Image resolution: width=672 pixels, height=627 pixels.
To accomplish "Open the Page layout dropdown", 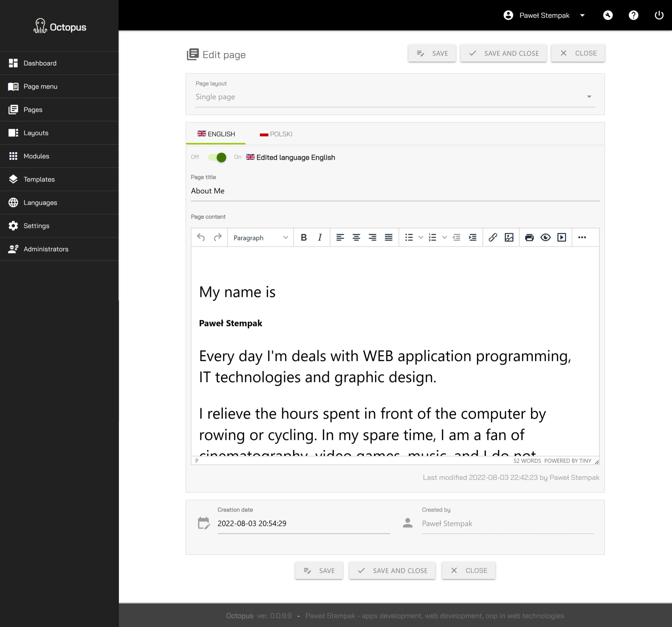I will click(x=395, y=97).
